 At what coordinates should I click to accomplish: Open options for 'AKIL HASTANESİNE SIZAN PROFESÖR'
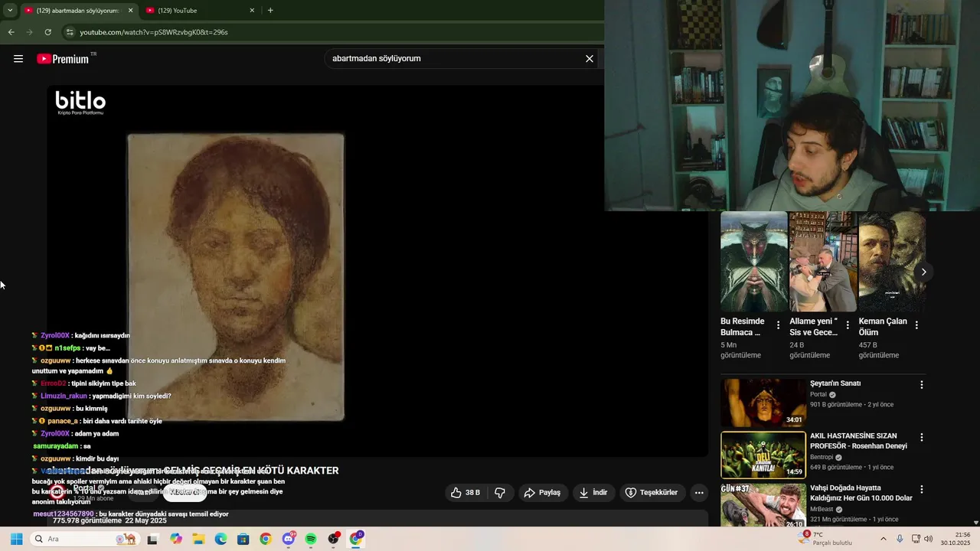click(x=922, y=438)
